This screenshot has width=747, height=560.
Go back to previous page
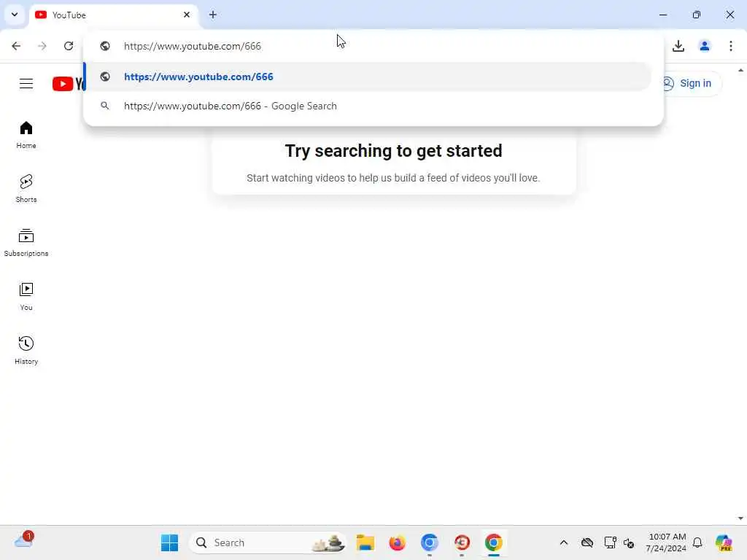click(16, 46)
